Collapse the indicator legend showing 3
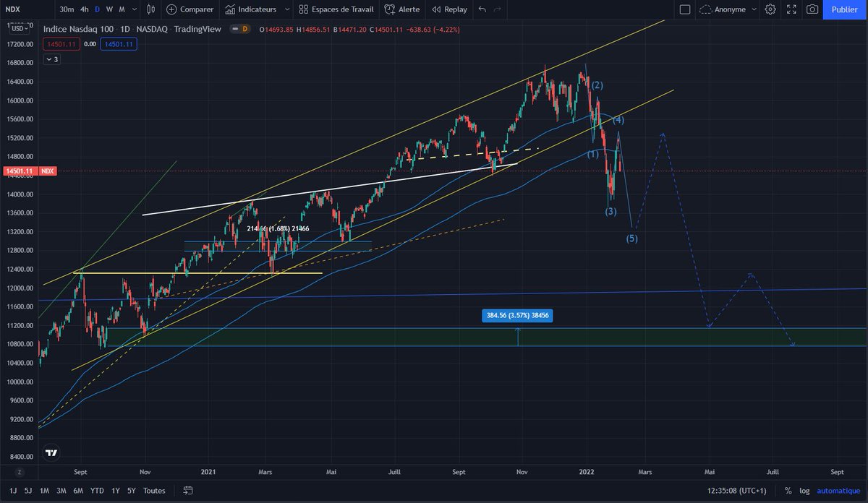The width and height of the screenshot is (868, 503). pos(54,59)
